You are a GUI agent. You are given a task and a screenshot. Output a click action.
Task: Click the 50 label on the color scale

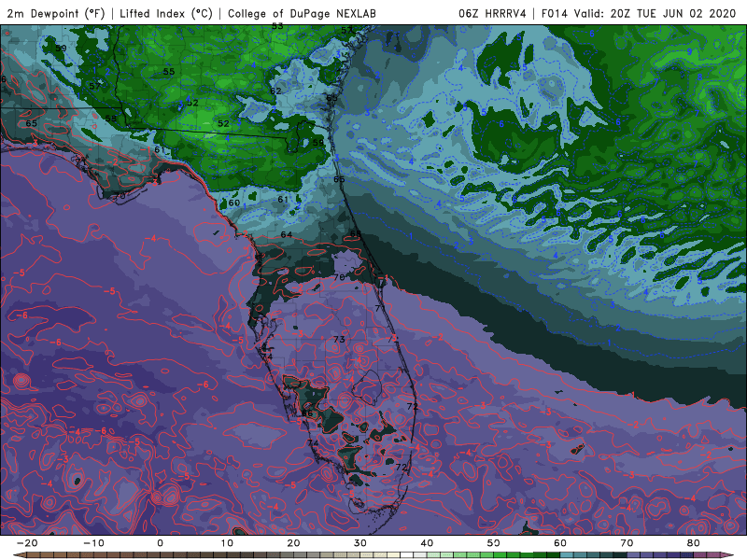point(494,543)
